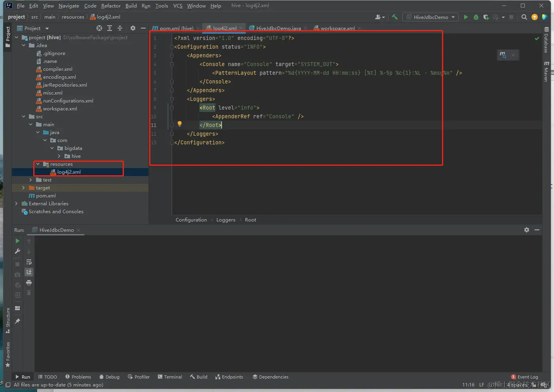Expand the hive package node
This screenshot has height=392, width=554.
pyautogui.click(x=59, y=156)
